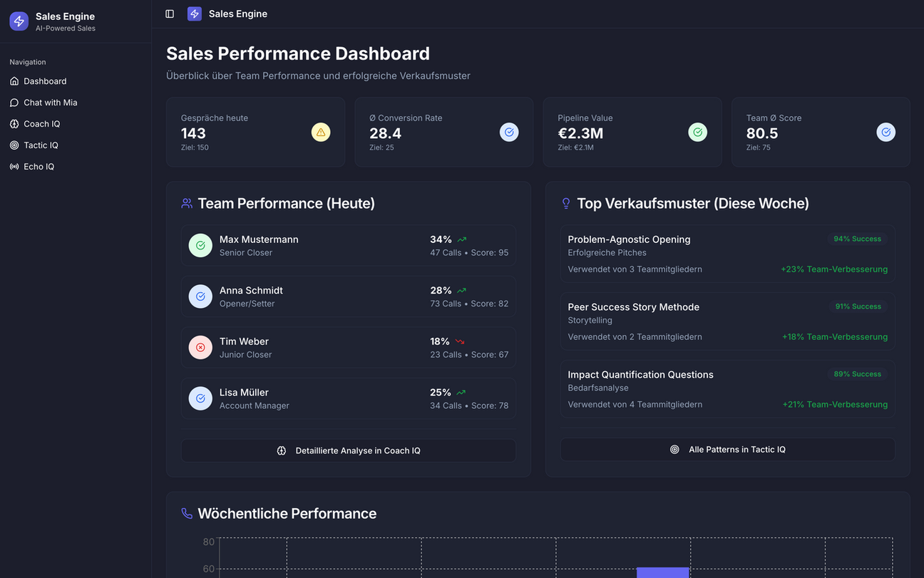Click the phone icon beside Wöchentliche Performance
This screenshot has height=578, width=924.
pos(186,512)
